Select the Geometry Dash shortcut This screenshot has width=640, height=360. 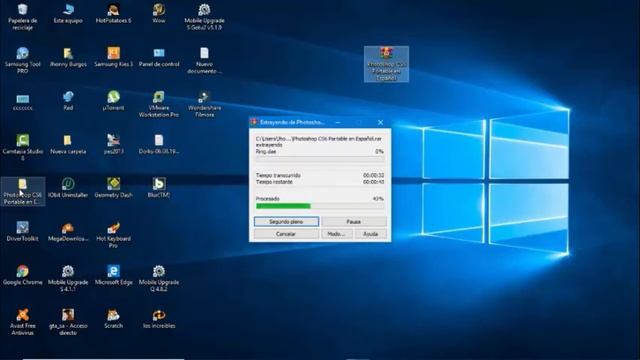pyautogui.click(x=113, y=188)
